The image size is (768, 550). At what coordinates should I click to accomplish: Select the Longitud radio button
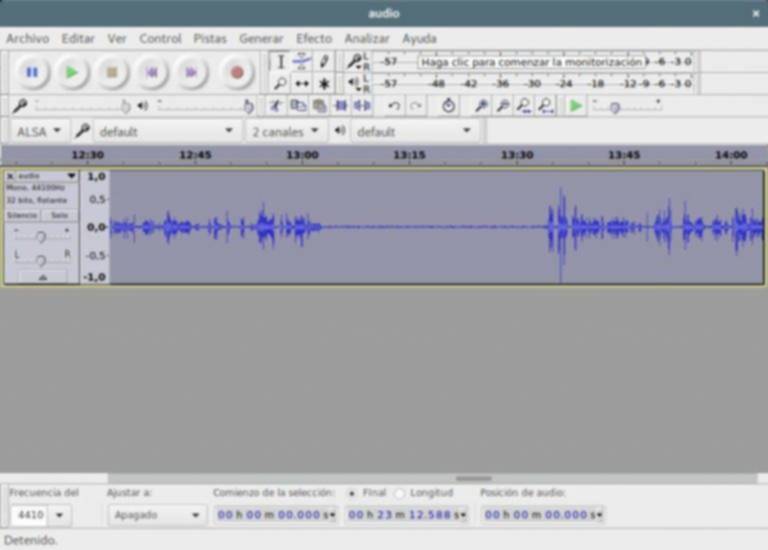(x=400, y=493)
